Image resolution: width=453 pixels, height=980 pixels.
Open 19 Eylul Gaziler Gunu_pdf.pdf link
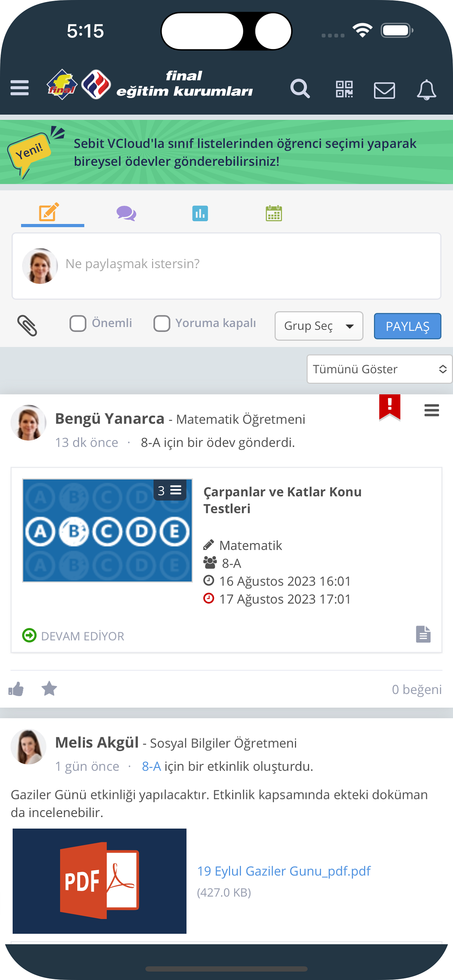pyautogui.click(x=284, y=871)
